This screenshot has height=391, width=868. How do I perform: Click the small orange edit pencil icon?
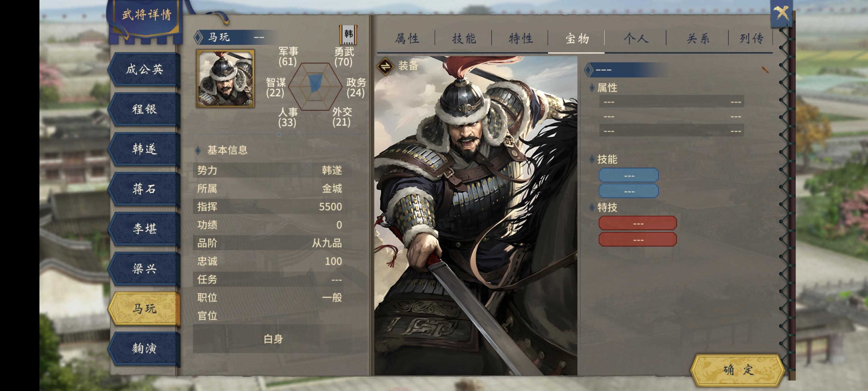click(765, 70)
